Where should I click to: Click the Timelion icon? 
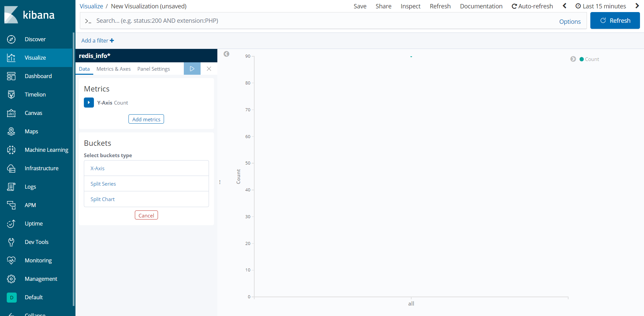[x=11, y=94]
